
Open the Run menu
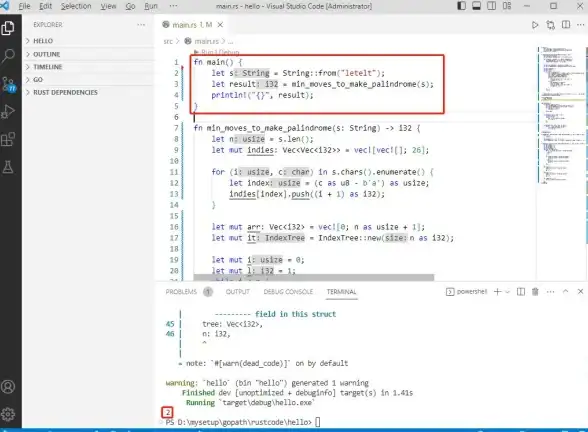(151, 6)
